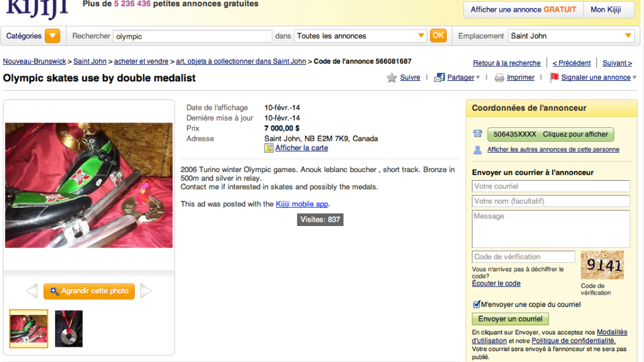Click the Envoyer un courriel button

(510, 319)
